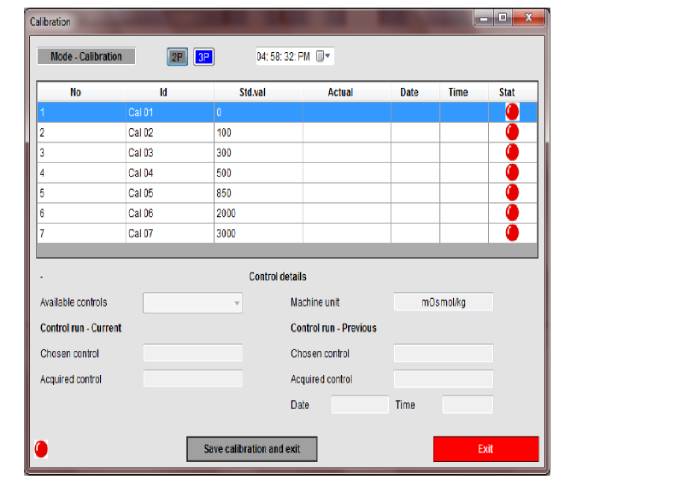
Task: Select the Cal 03 row id cell
Action: (170, 152)
